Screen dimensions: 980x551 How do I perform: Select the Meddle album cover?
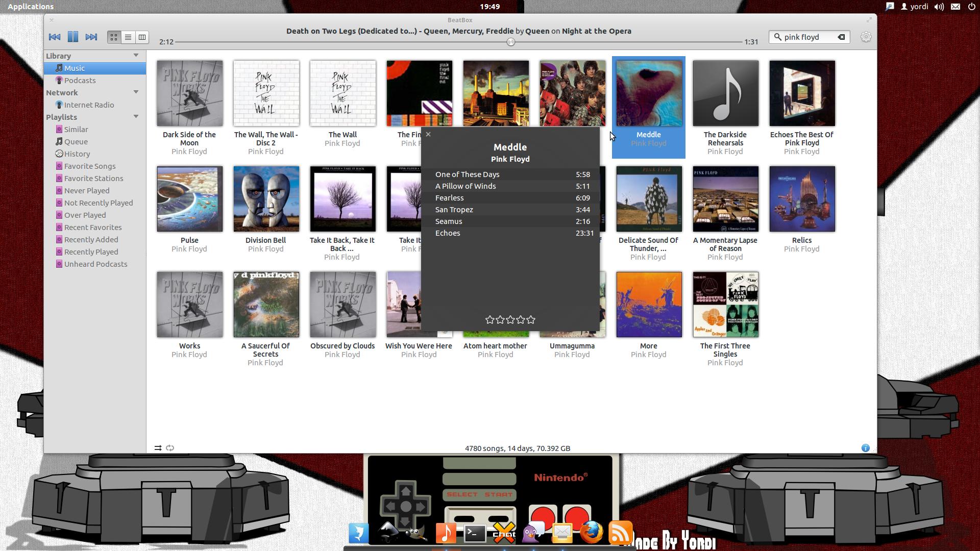(649, 93)
